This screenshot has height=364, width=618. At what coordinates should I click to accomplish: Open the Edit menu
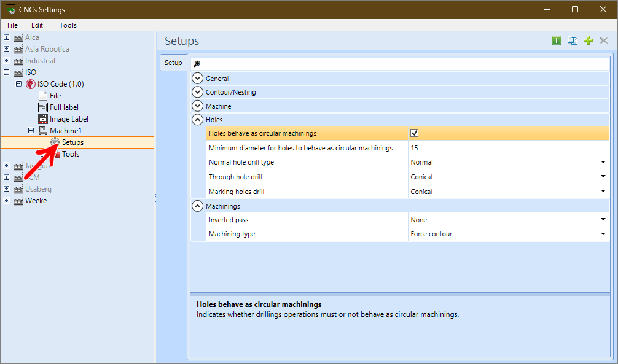(x=37, y=25)
